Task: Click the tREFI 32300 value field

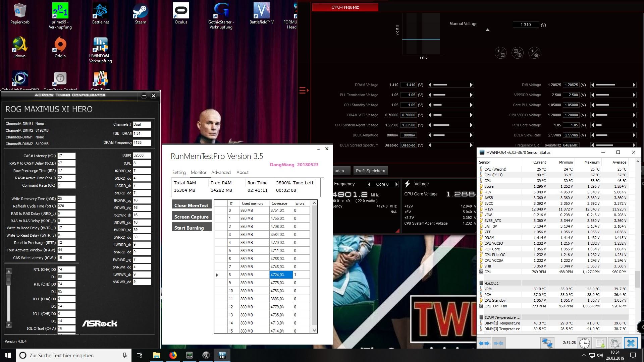Action: (x=142, y=156)
